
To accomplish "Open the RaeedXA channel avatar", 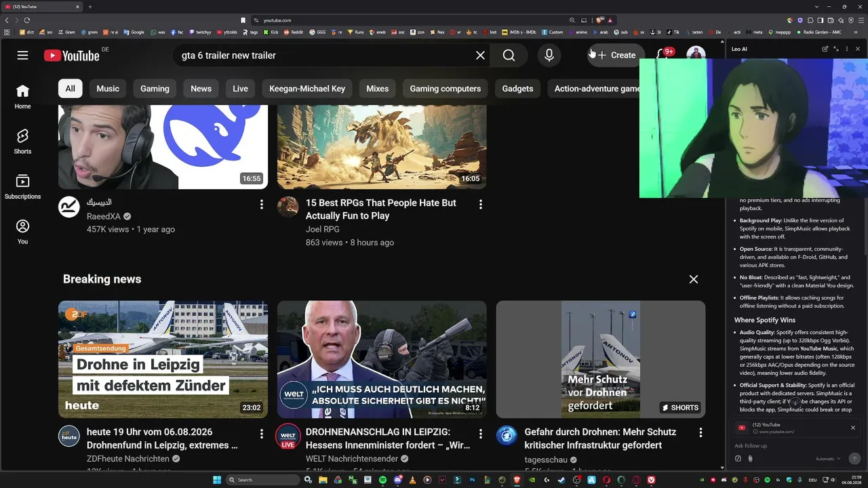I will (x=69, y=207).
